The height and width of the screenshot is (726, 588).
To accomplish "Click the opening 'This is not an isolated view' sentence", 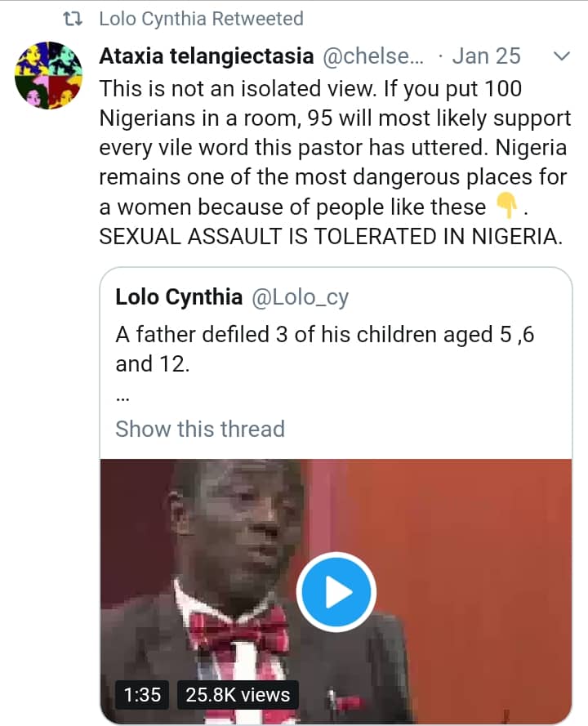I will click(245, 87).
